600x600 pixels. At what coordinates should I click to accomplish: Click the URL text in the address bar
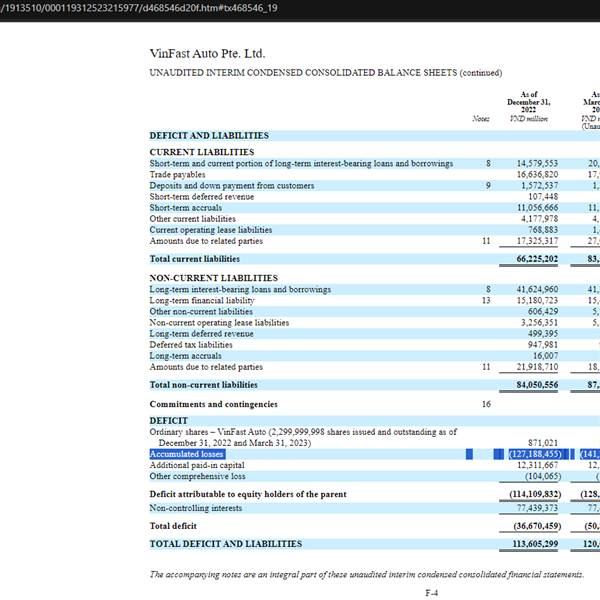tap(139, 8)
